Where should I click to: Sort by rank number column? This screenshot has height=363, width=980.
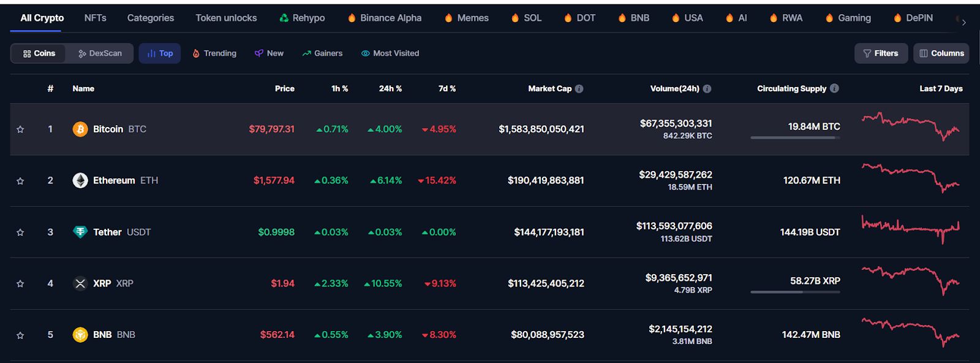pos(50,89)
